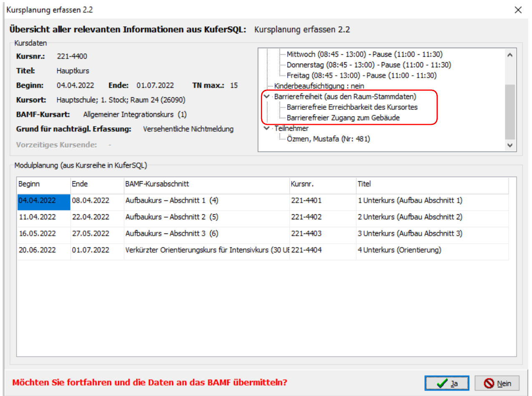This screenshot has width=532, height=396.
Task: Confirm transmission with the Ja button
Action: pyautogui.click(x=447, y=383)
